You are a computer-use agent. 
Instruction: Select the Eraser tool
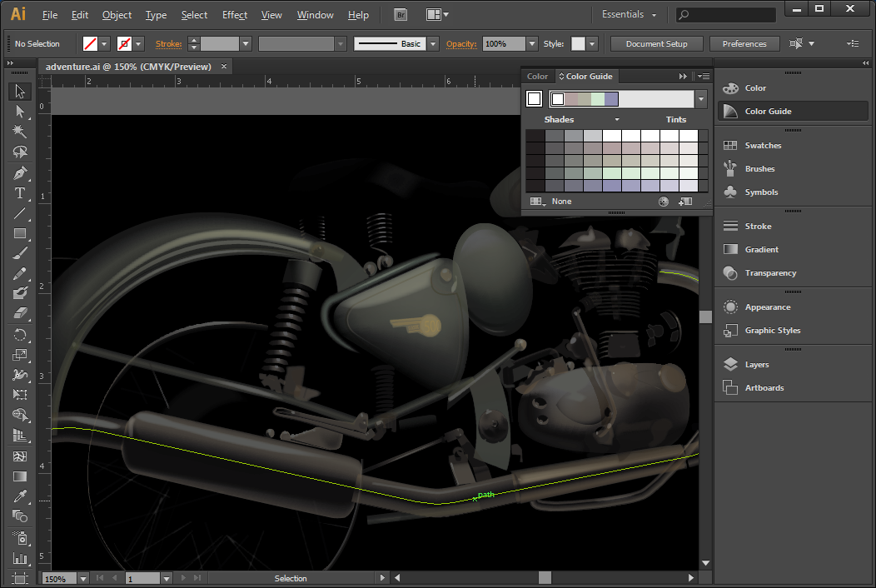tap(20, 313)
